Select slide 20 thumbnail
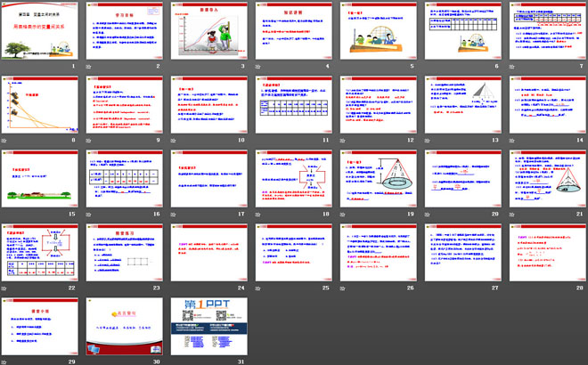Viewport: 588px width, 365px height. tap(463, 179)
